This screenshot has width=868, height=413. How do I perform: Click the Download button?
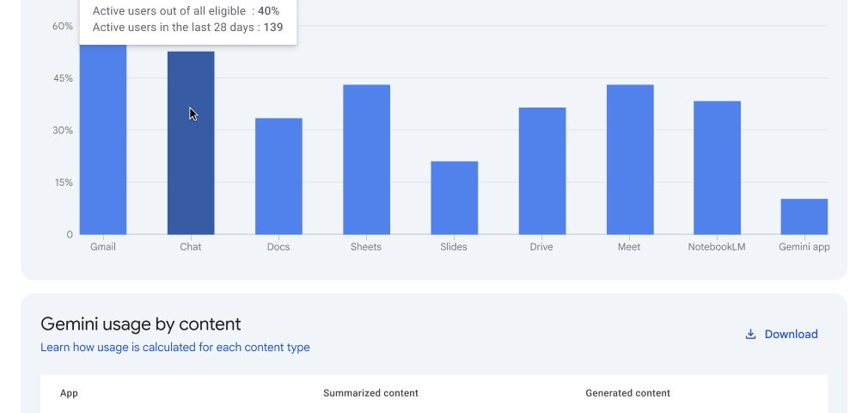782,335
